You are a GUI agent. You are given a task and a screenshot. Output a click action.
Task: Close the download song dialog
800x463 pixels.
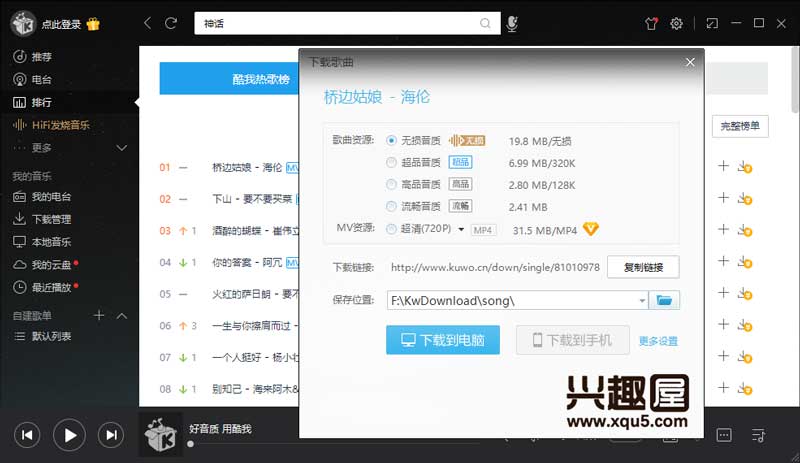pos(690,62)
